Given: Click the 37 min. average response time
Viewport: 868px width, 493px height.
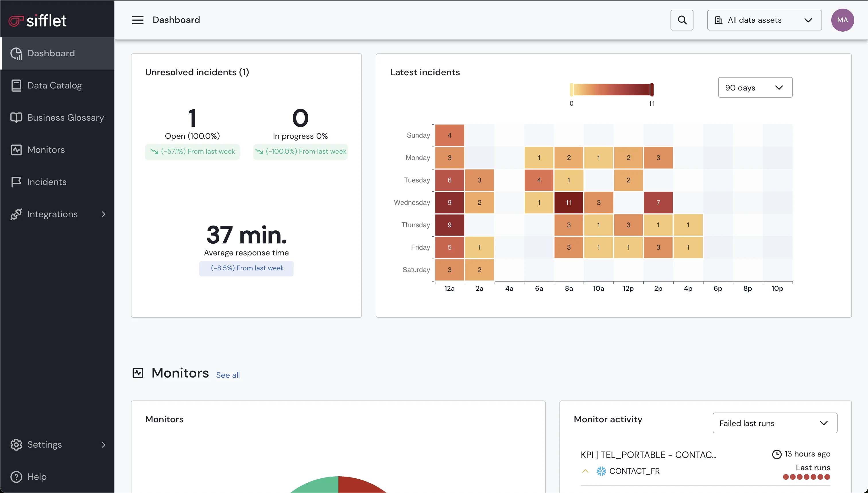Looking at the screenshot, I should click(x=246, y=235).
